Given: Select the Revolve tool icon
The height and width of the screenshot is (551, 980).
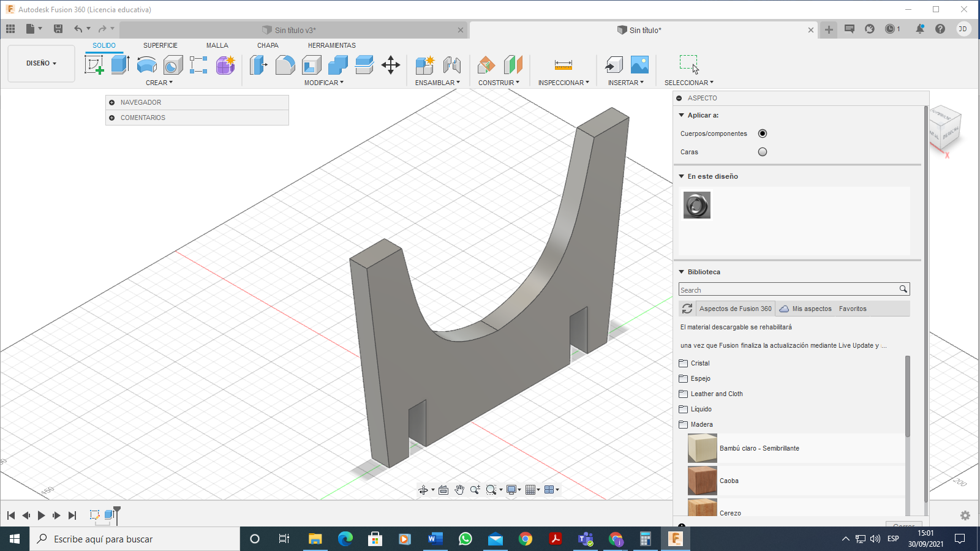Looking at the screenshot, I should pos(146,64).
